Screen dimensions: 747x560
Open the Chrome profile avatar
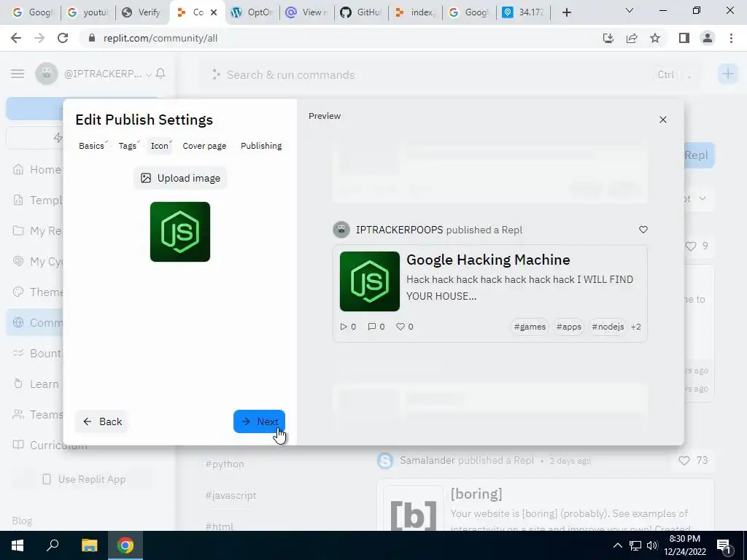coord(708,38)
